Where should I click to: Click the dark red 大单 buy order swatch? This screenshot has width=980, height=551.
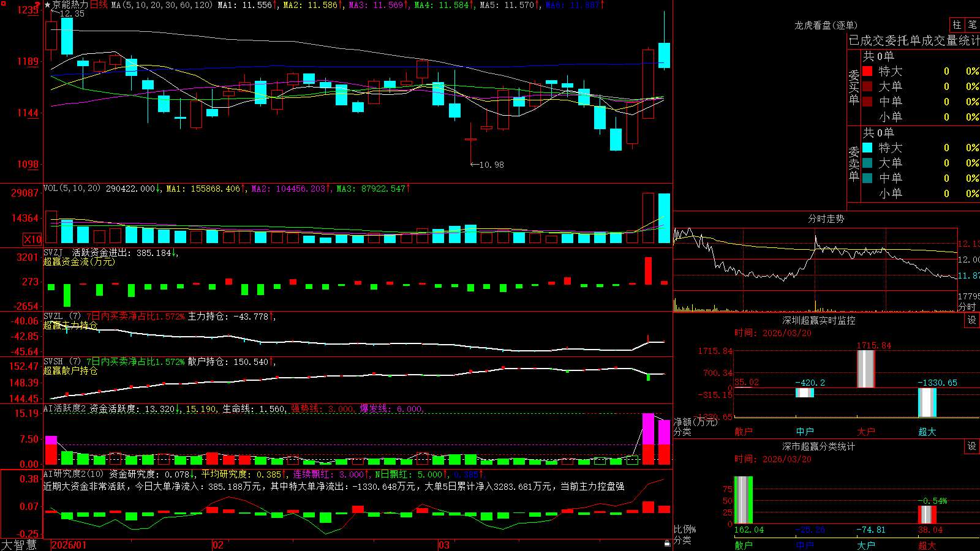pos(867,86)
